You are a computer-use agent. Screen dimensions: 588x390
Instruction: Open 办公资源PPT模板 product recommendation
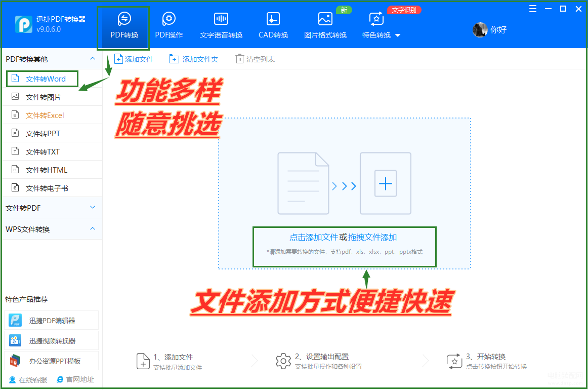click(52, 361)
